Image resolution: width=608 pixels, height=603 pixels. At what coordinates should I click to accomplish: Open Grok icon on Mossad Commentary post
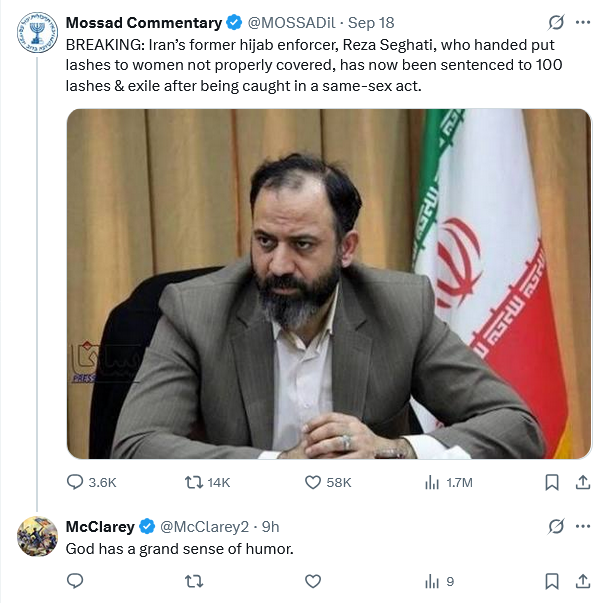pos(558,22)
